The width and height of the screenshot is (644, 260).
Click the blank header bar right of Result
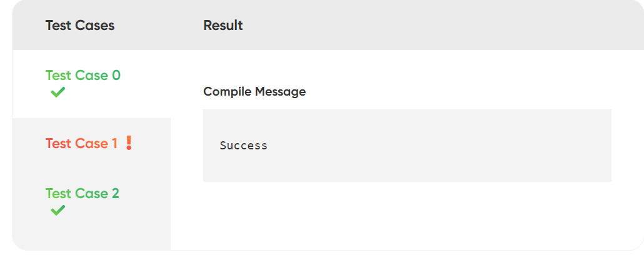[x=438, y=26]
